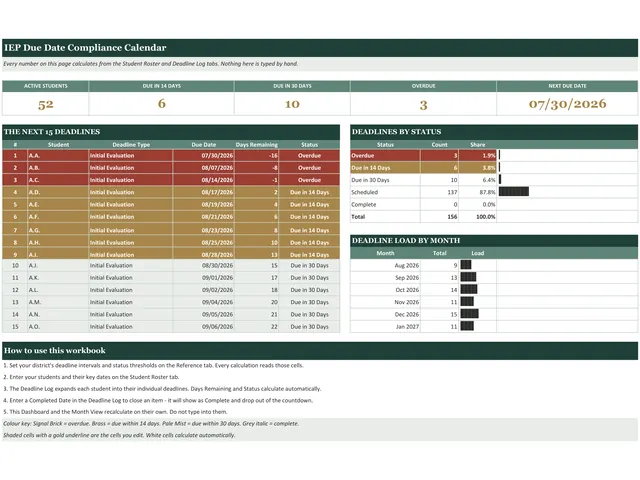Select Days Remaining column header
This screenshot has height=480, width=640.
(x=257, y=144)
